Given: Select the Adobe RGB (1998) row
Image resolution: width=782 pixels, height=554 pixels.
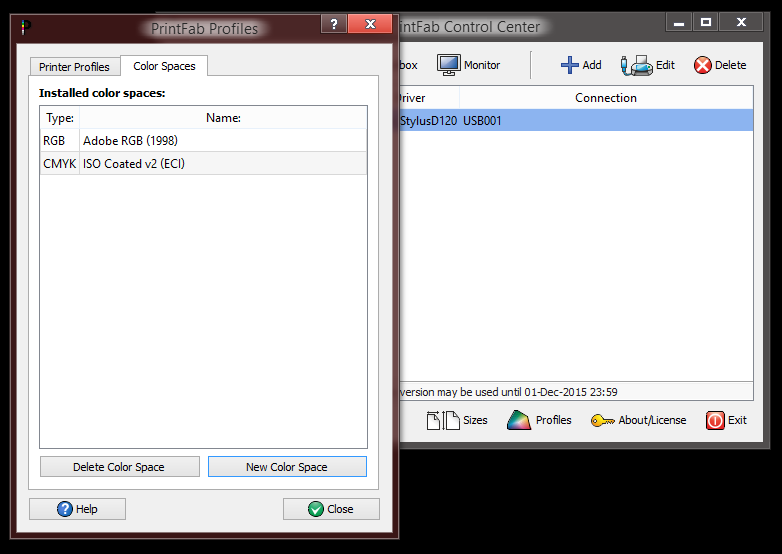Looking at the screenshot, I should coord(203,141).
